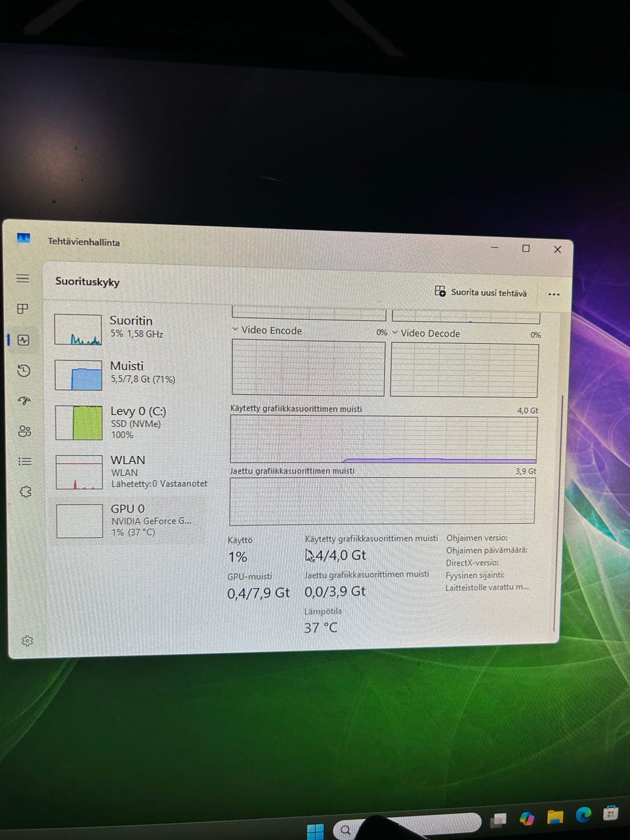Click the 0,0/3,9 Gt shared memory value
This screenshot has height=840, width=630.
pyautogui.click(x=335, y=591)
